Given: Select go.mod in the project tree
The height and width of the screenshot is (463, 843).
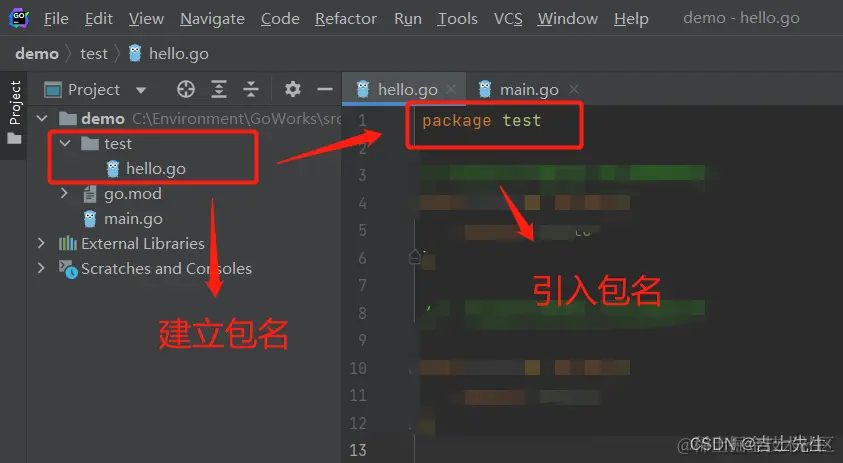Looking at the screenshot, I should pyautogui.click(x=133, y=194).
